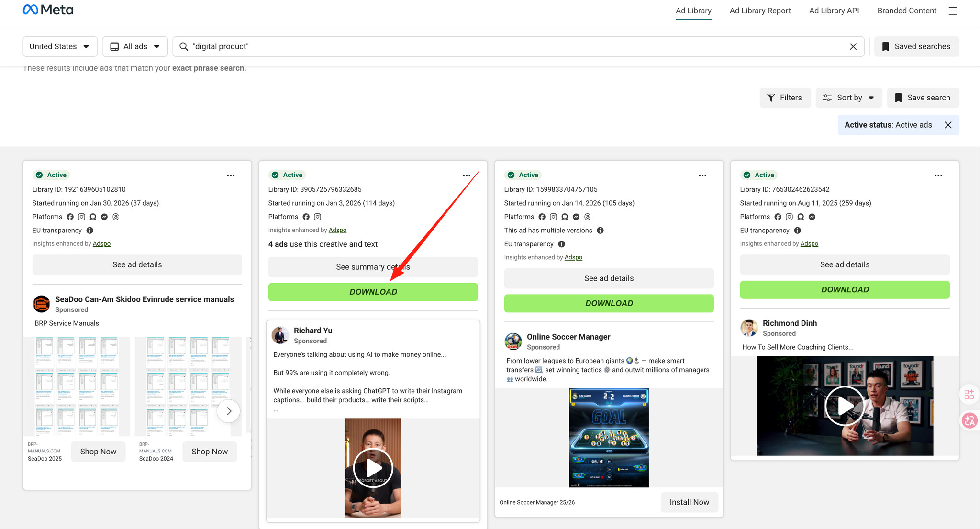Open three-dot menu on Richmond Dinh ad
980x529 pixels.
[938, 176]
